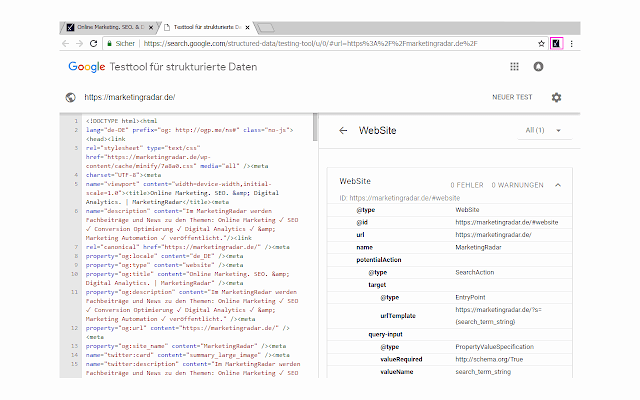This screenshot has height=400, width=640.
Task: Click the potentialAction row label
Action: pyautogui.click(x=379, y=260)
